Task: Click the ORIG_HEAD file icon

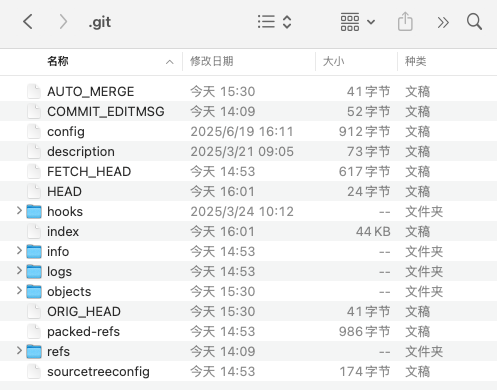Action: [x=34, y=311]
